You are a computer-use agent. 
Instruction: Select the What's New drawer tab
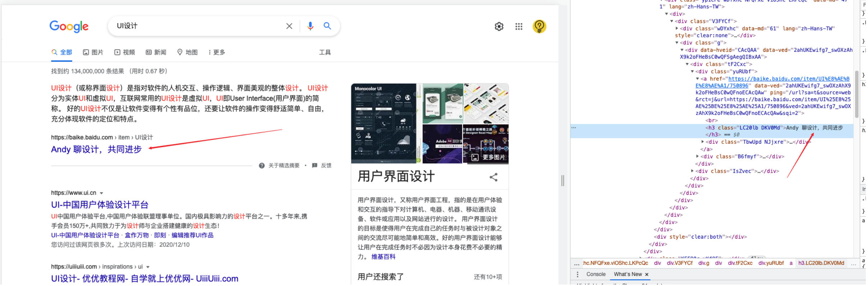[x=628, y=275]
